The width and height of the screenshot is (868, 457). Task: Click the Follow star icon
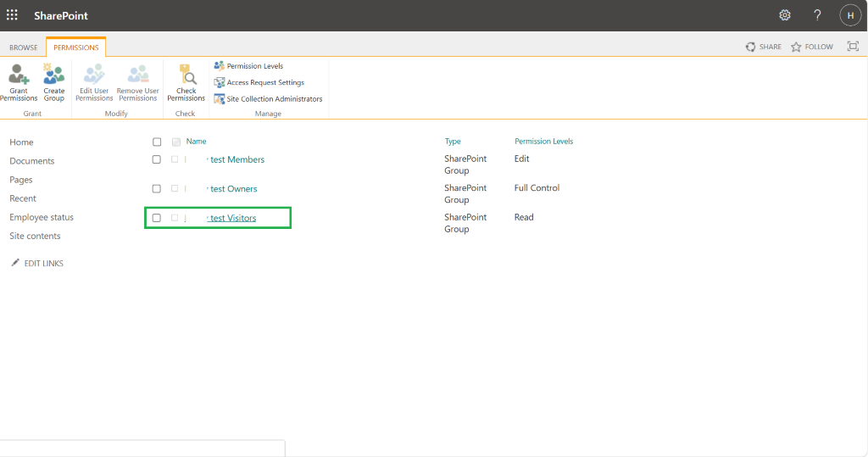click(x=796, y=47)
